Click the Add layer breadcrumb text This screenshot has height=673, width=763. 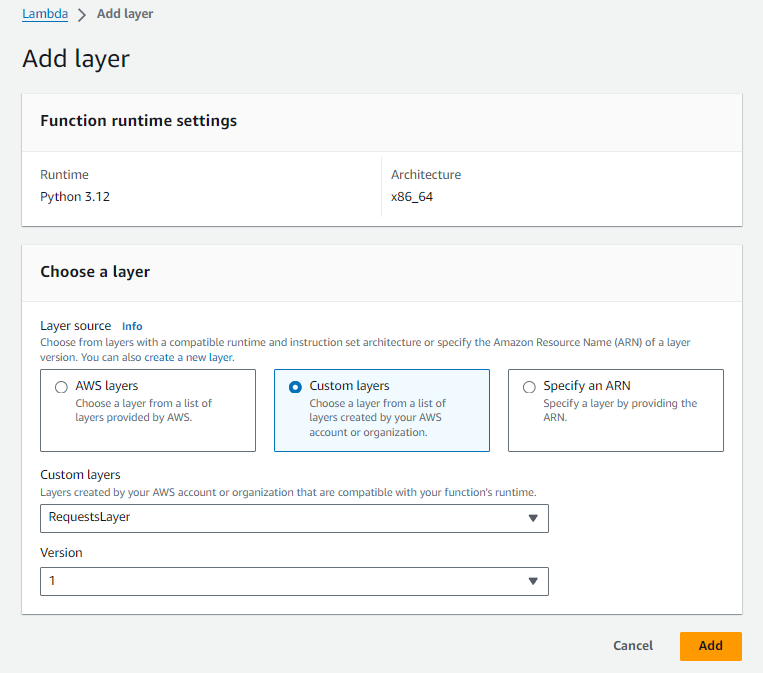[x=125, y=14]
